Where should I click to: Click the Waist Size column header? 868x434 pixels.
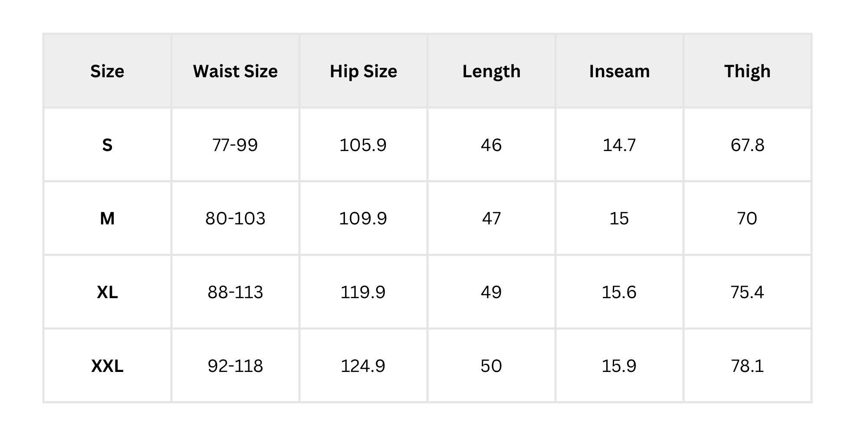tap(235, 71)
